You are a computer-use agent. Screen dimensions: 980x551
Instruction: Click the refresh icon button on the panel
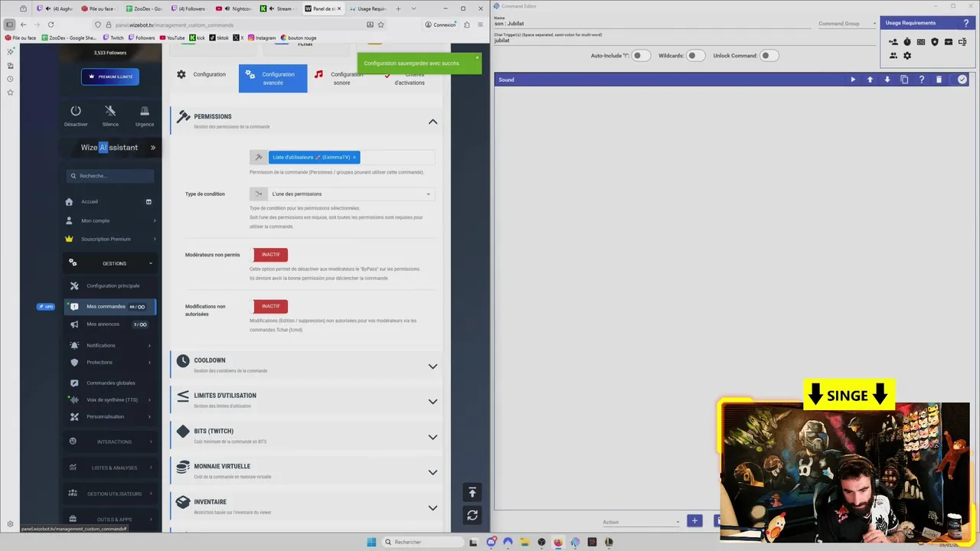pyautogui.click(x=472, y=516)
